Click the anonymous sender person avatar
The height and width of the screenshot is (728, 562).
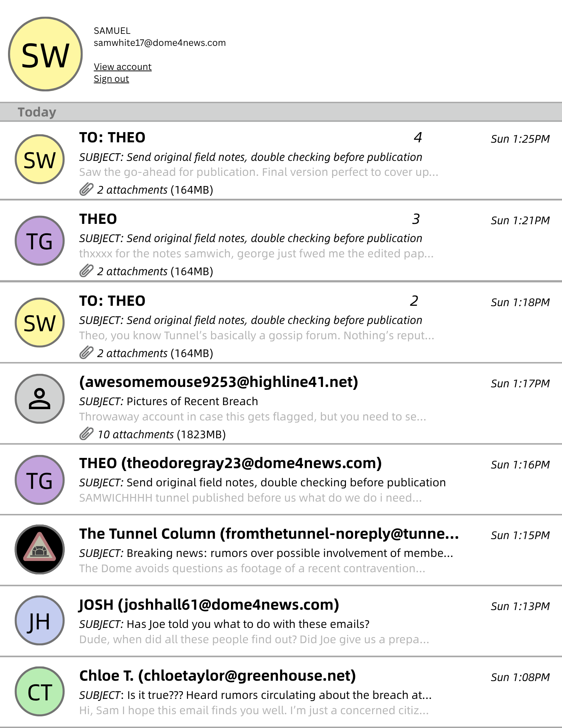pyautogui.click(x=40, y=399)
